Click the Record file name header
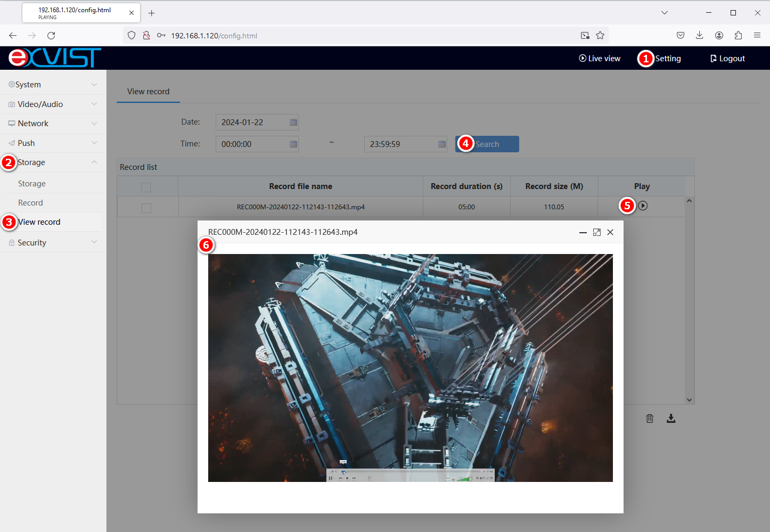Viewport: 770px width, 532px height. point(300,186)
